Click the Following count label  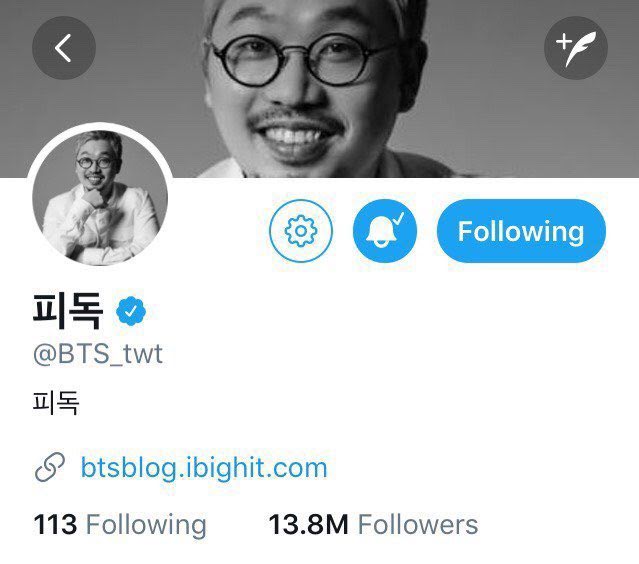146,525
